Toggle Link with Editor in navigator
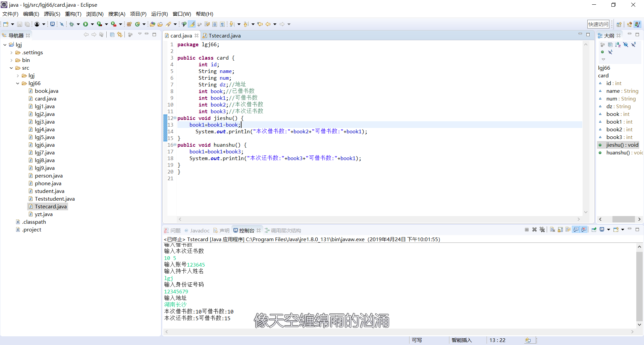Viewport: 644px width, 345px height. coord(120,35)
